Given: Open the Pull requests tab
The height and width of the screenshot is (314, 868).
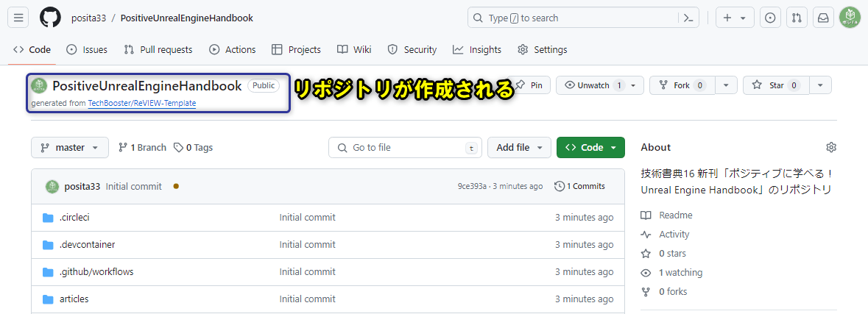Looking at the screenshot, I should point(158,50).
